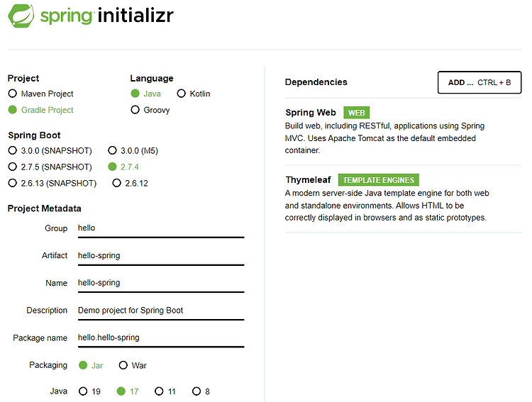The image size is (532, 402).
Task: Select Jar packaging option
Action: coord(83,365)
